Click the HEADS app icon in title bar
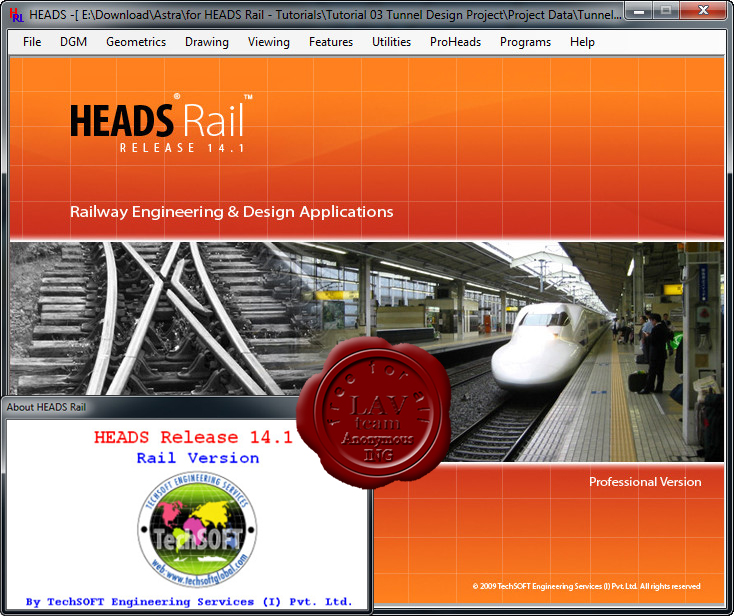Viewport: 734px width, 616px height. pyautogui.click(x=16, y=15)
